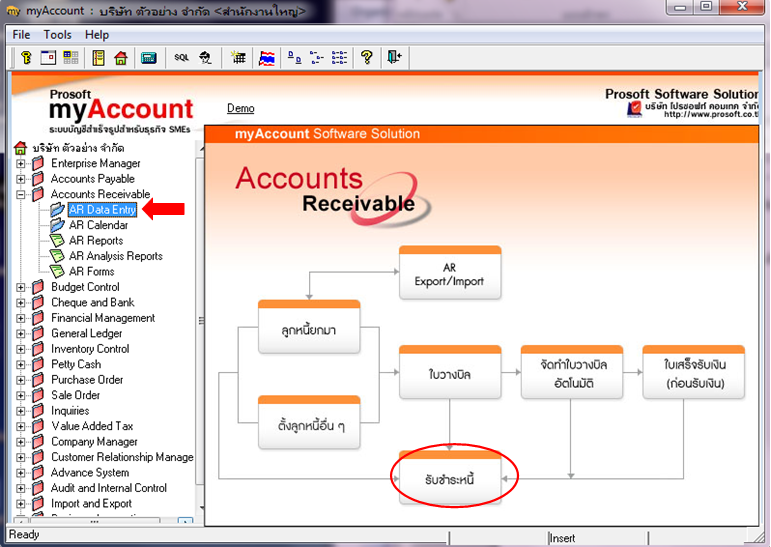This screenshot has height=547, width=771.
Task: Expand the Inventory Control tree node
Action: click(x=21, y=349)
